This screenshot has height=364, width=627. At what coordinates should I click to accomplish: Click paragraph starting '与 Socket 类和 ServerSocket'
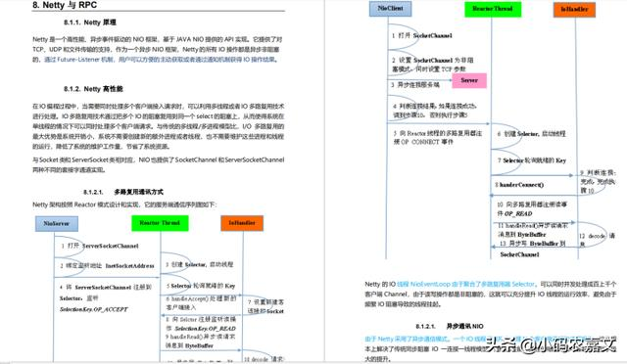pyautogui.click(x=159, y=164)
